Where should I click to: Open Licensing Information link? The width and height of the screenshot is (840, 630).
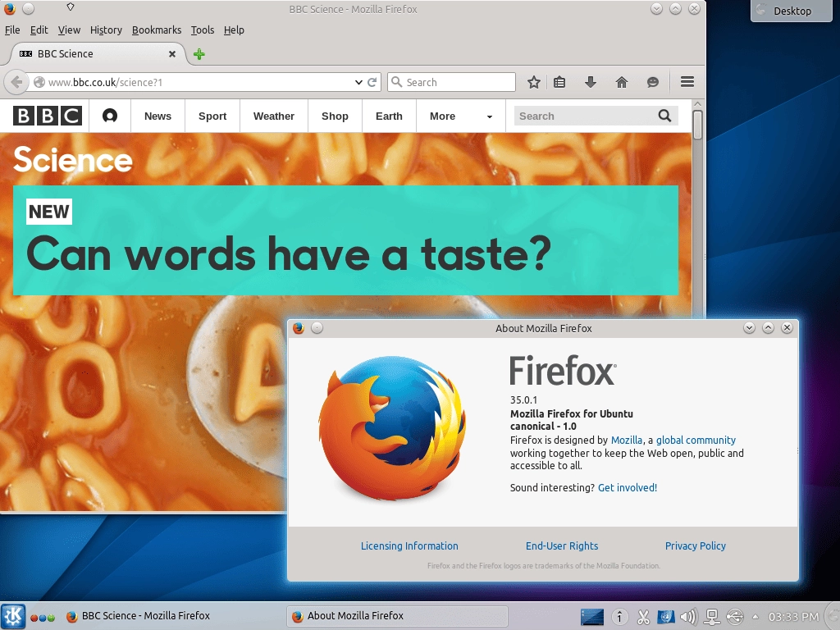pyautogui.click(x=409, y=546)
